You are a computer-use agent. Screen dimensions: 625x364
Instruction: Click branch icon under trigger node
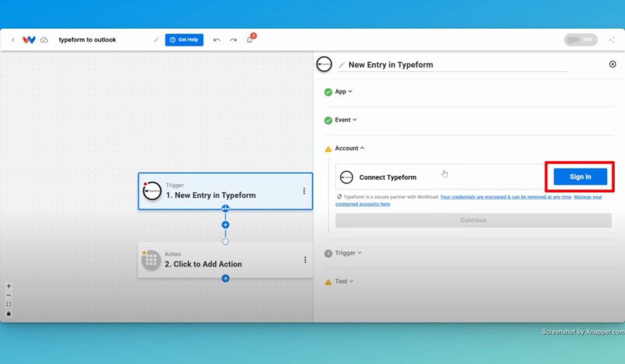(226, 209)
